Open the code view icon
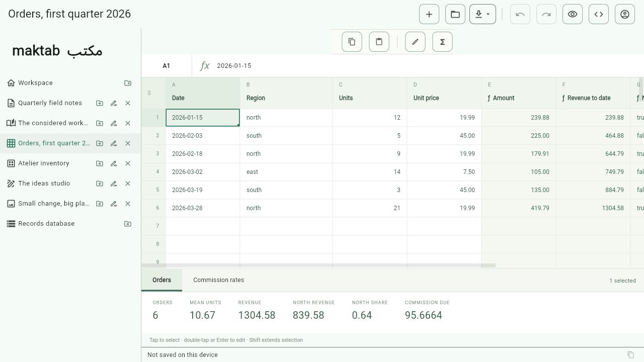The height and width of the screenshot is (362, 644). [x=599, y=14]
